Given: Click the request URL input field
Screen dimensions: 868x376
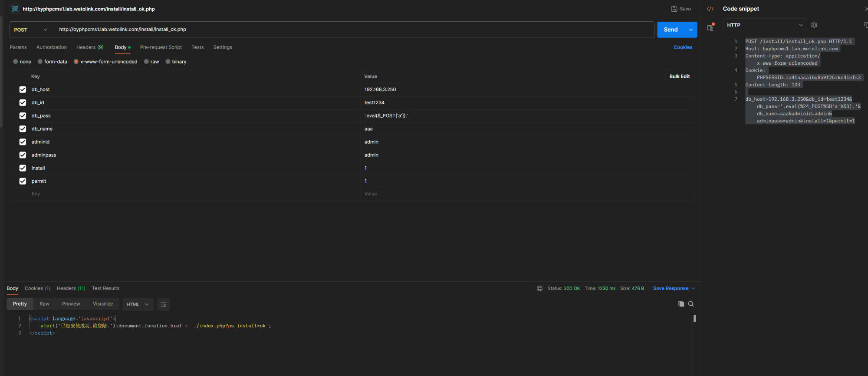Looking at the screenshot, I should pos(354,30).
